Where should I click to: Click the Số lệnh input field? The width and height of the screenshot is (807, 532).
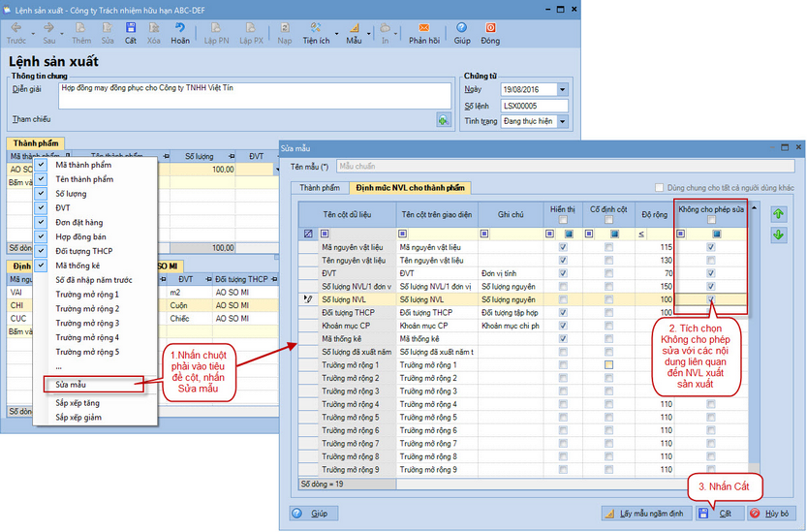(x=534, y=106)
